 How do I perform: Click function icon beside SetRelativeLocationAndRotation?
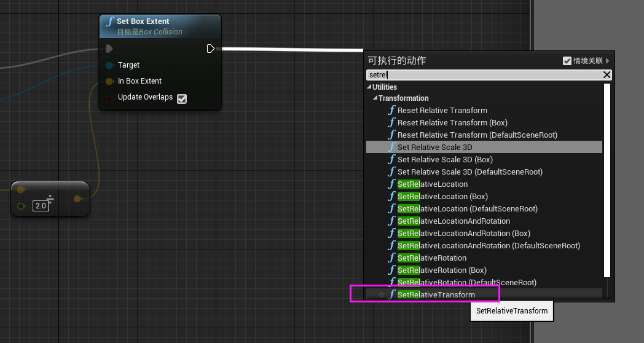click(392, 221)
